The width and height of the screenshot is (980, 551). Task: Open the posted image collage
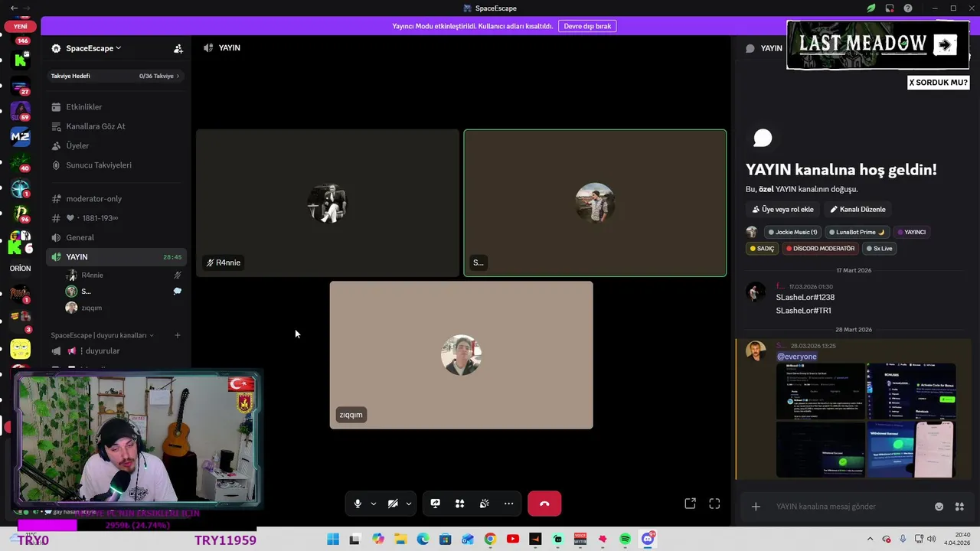866,420
